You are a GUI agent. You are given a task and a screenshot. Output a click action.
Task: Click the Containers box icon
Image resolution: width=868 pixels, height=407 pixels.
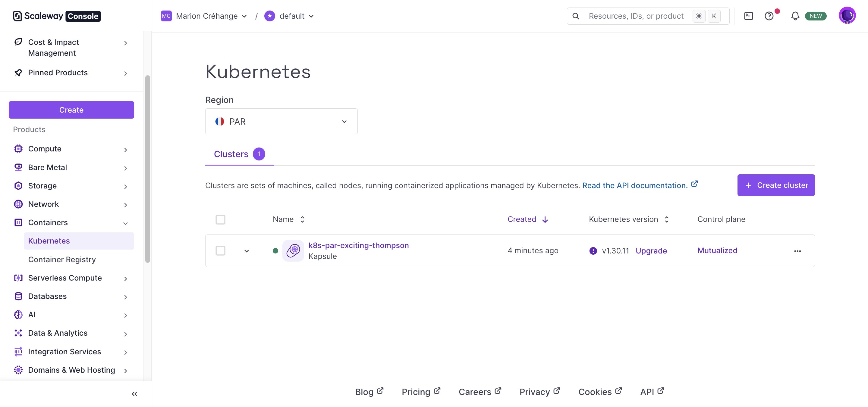coord(18,222)
